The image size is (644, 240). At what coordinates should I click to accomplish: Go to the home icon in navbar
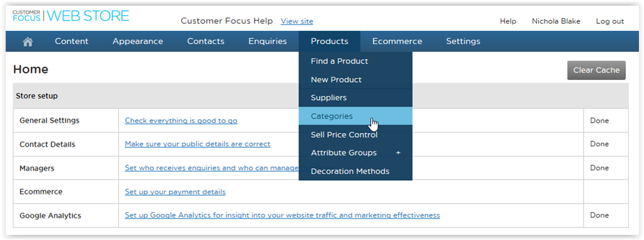(28, 42)
